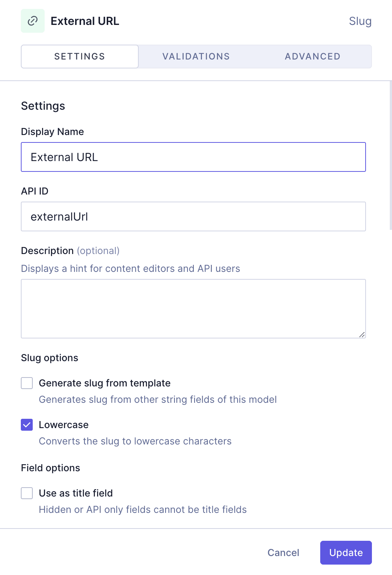Click the slug chain-link icon
Image resolution: width=392 pixels, height=575 pixels.
(x=32, y=21)
